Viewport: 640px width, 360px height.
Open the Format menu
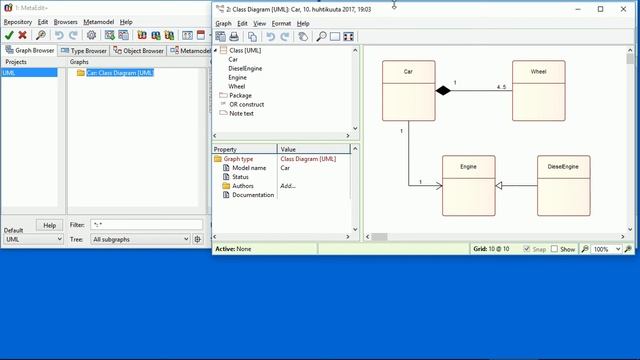point(281,24)
